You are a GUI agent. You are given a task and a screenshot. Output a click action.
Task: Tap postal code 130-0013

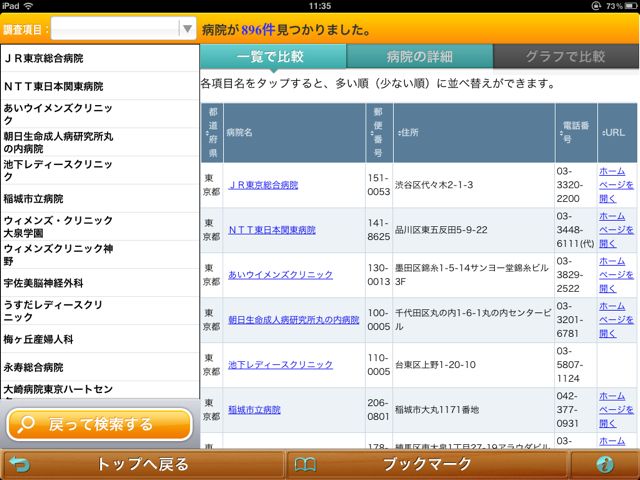(x=379, y=275)
